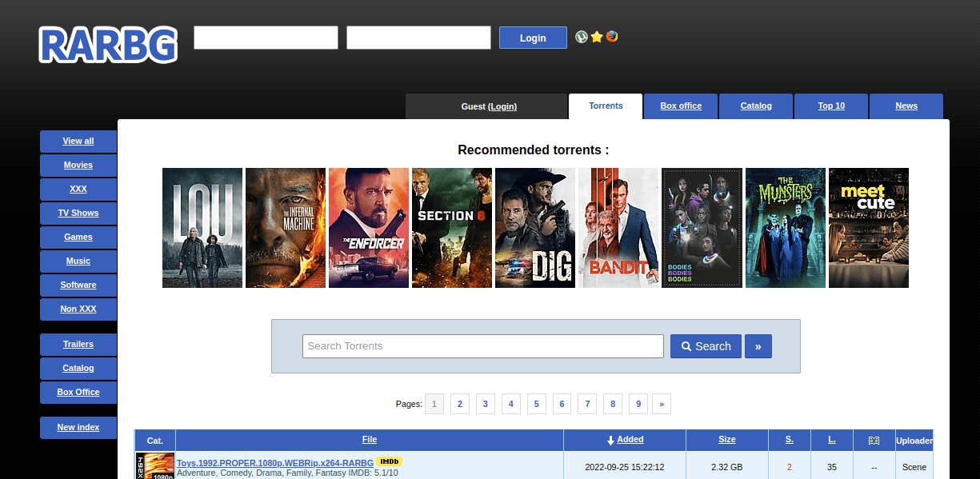Click the IMDb badge next to Toys torrent
980x479 pixels.
coord(389,461)
